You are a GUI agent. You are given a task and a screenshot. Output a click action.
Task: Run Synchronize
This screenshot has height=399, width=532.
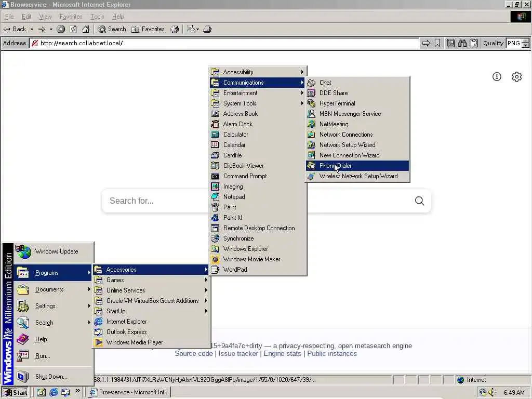pyautogui.click(x=258, y=238)
